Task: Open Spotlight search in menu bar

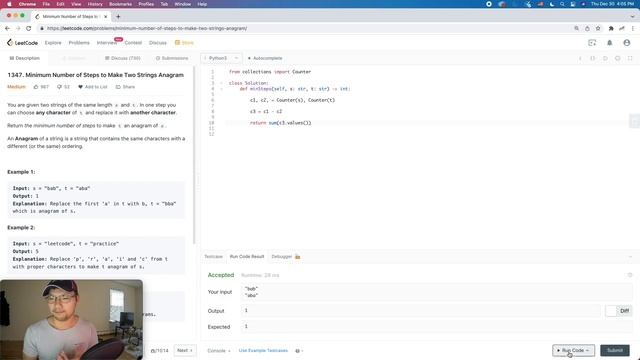Action: 562,4
